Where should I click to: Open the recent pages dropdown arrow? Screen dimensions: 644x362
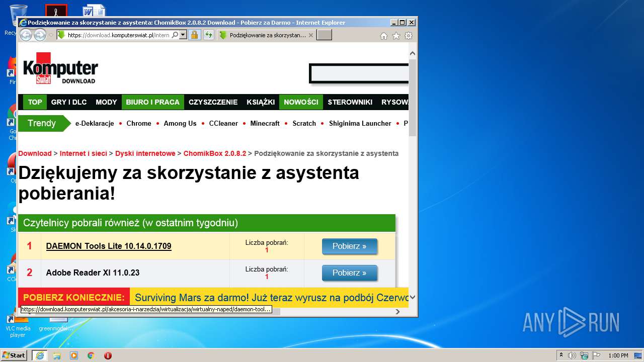51,35
